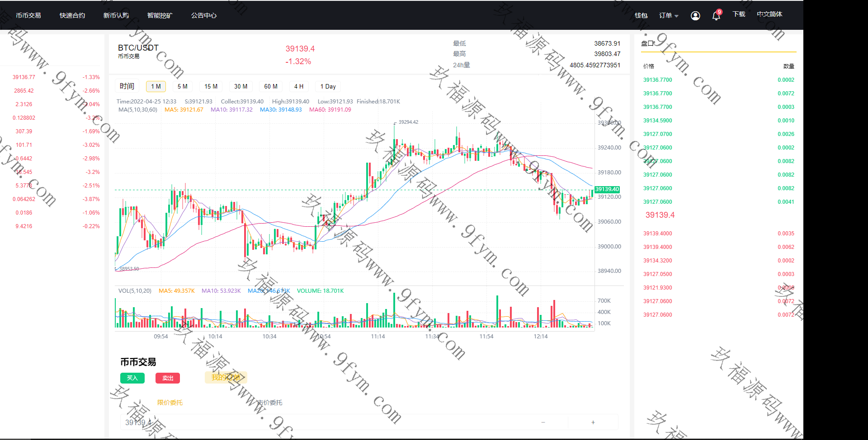
Task: Click the 钱包 wallet link
Action: coord(641,15)
